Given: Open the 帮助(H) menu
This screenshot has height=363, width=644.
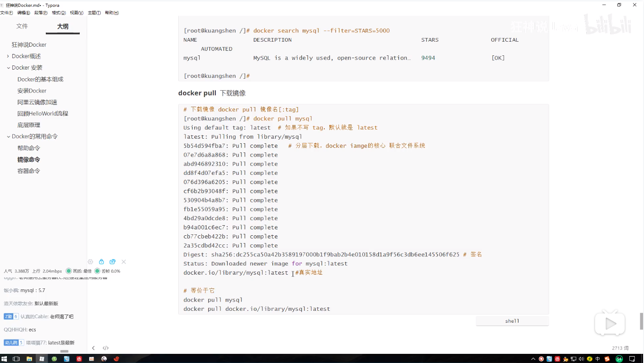Looking at the screenshot, I should [112, 13].
